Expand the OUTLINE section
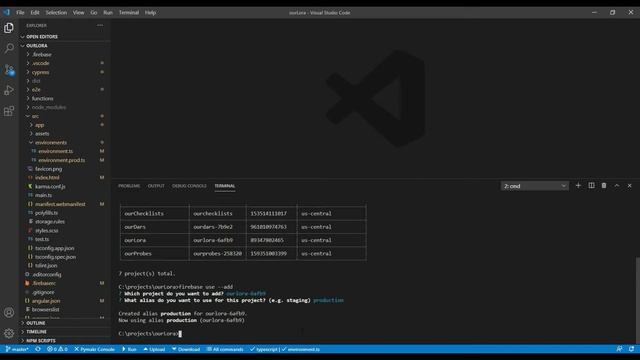This screenshot has height=360, width=640. [x=36, y=323]
